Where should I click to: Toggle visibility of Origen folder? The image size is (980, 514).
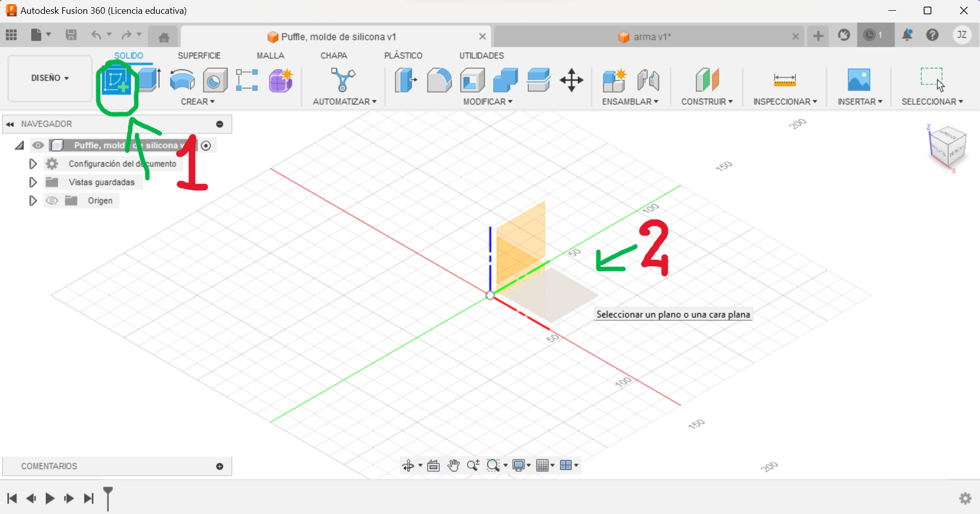click(52, 200)
